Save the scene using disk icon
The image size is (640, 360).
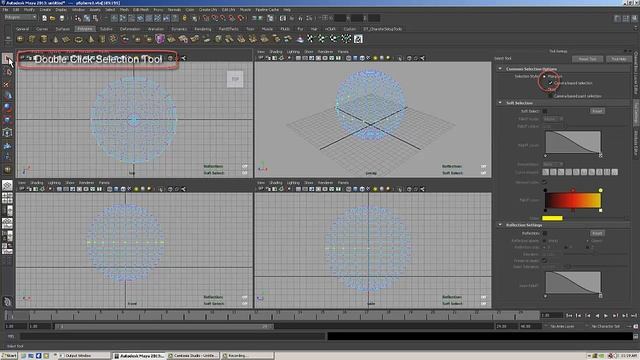[62, 18]
